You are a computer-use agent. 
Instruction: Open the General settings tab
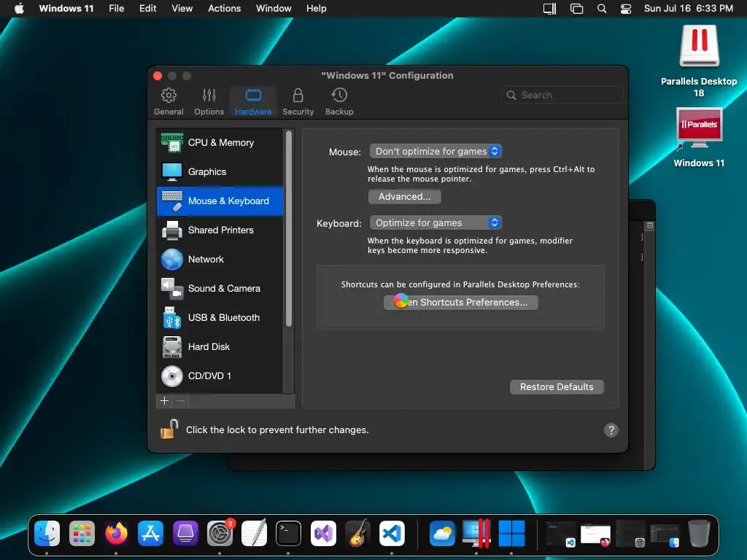tap(169, 101)
